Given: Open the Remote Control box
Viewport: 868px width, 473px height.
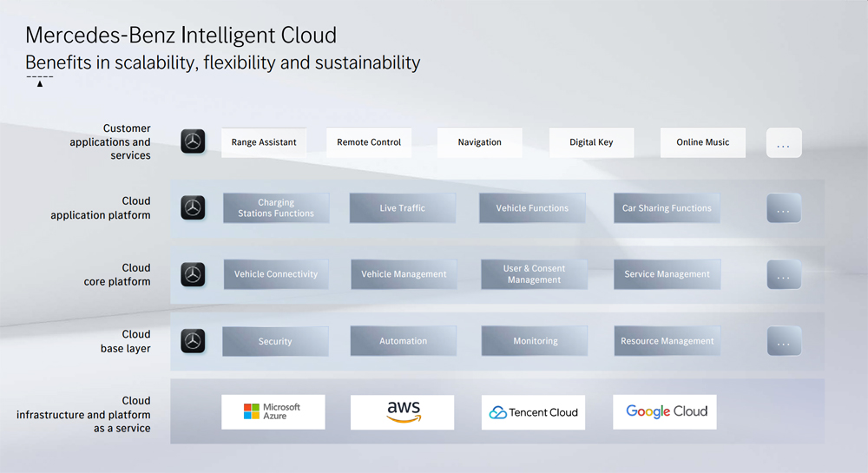Looking at the screenshot, I should (x=369, y=142).
